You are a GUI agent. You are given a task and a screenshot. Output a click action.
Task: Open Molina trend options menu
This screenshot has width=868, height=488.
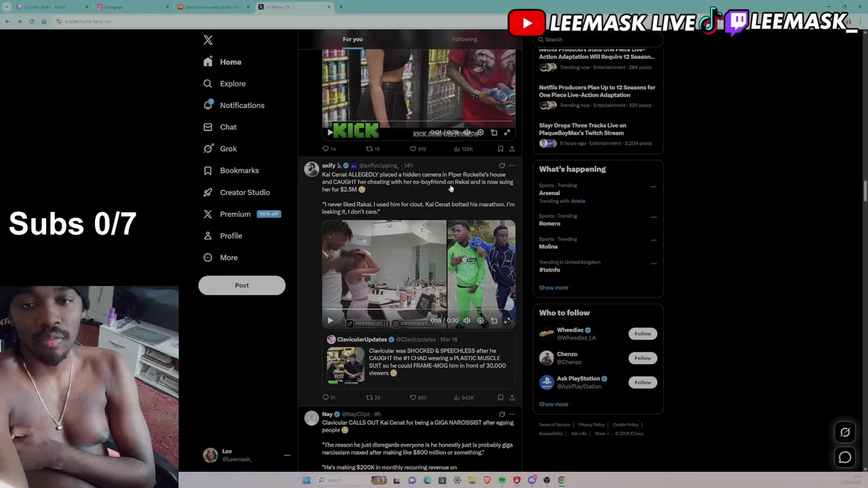tap(654, 240)
